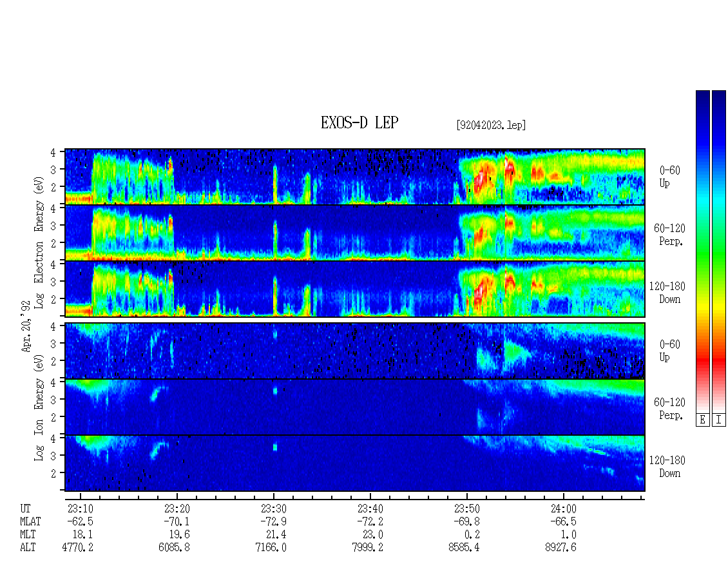This screenshot has height=564, width=728.
Task: Click the 23:40 UT tick label
Action: click(x=370, y=509)
